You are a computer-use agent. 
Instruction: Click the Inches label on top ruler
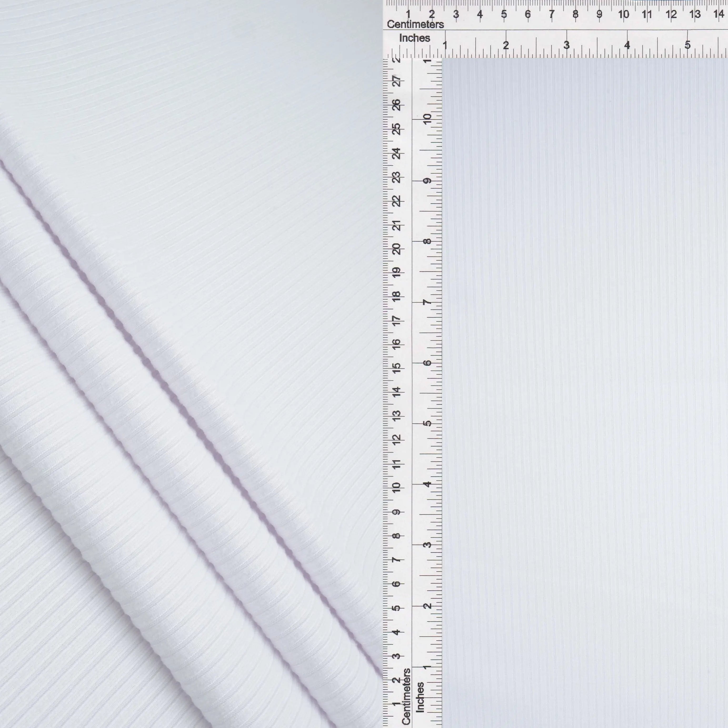415,38
